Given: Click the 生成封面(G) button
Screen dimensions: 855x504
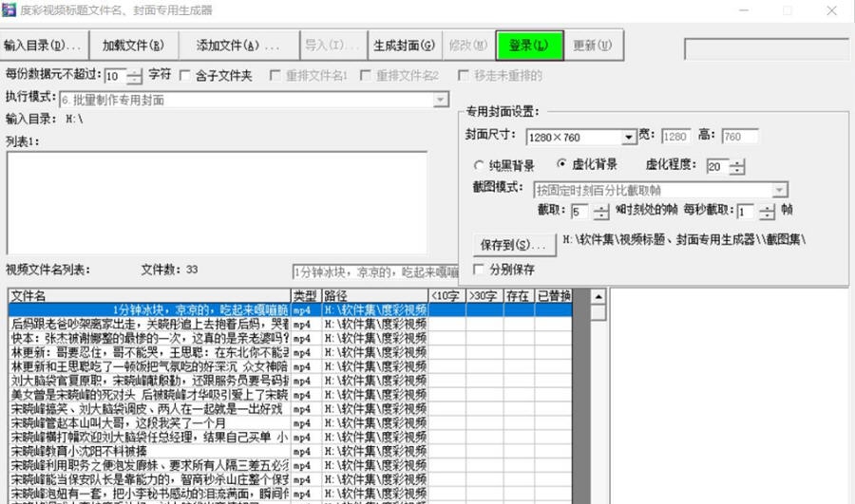Looking at the screenshot, I should [404, 46].
